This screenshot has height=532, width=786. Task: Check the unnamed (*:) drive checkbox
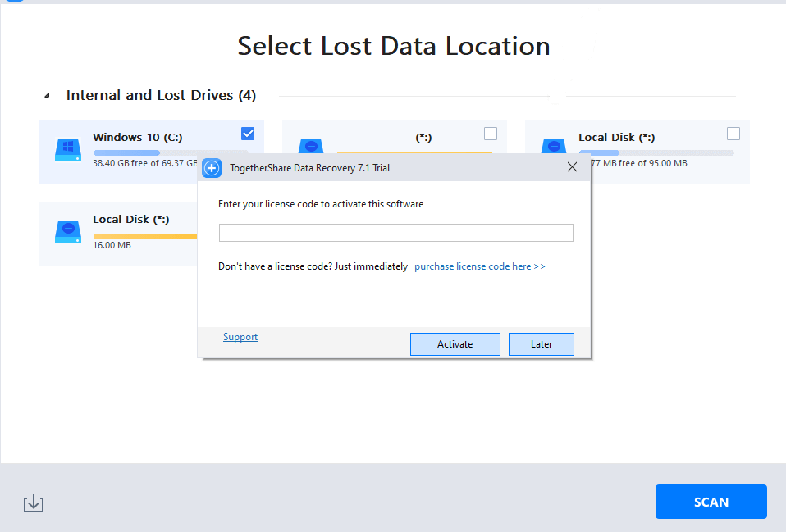click(x=491, y=134)
